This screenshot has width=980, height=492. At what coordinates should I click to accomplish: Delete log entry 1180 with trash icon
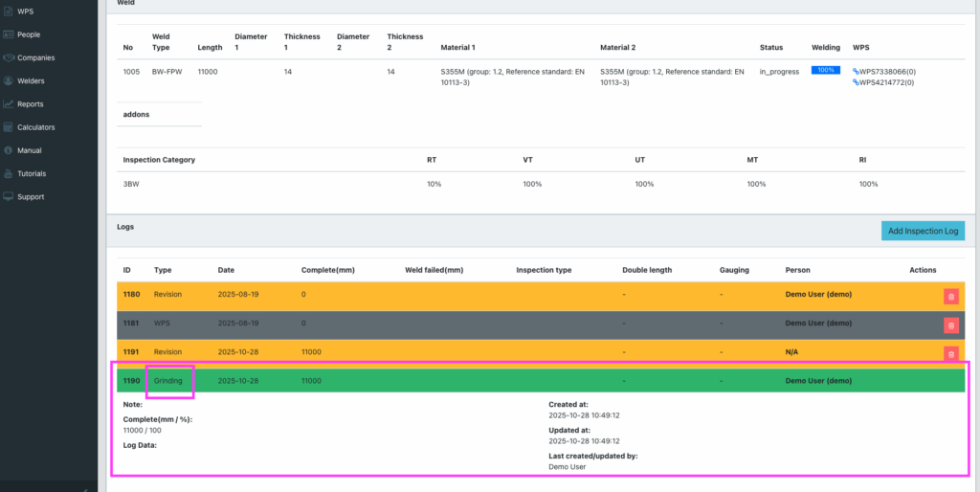pos(950,296)
